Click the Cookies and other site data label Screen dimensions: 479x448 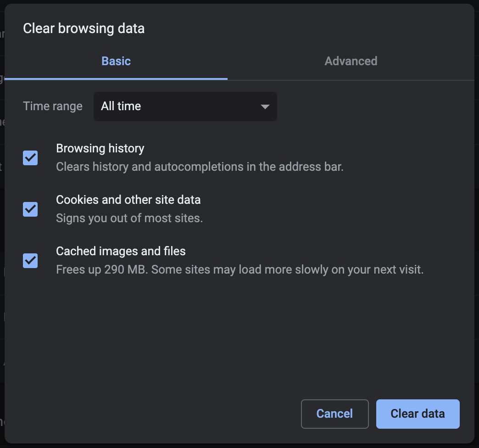point(128,200)
